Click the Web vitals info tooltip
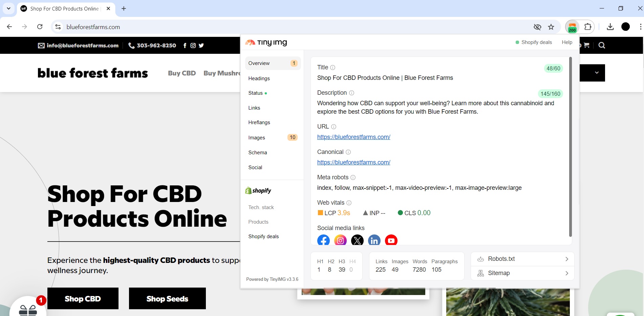 click(x=349, y=203)
